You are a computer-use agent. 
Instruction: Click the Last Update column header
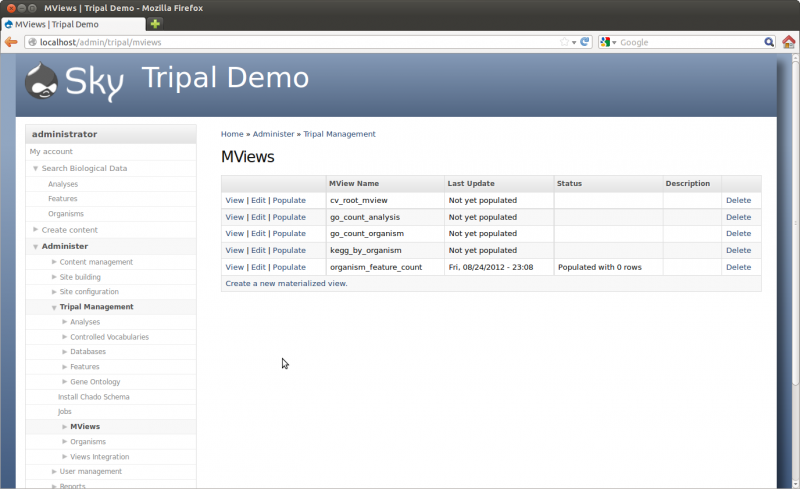pos(471,183)
